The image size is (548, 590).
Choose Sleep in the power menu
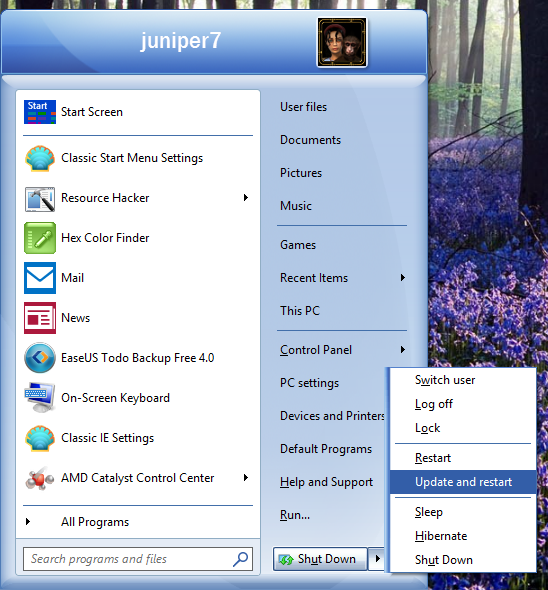pyautogui.click(x=463, y=512)
